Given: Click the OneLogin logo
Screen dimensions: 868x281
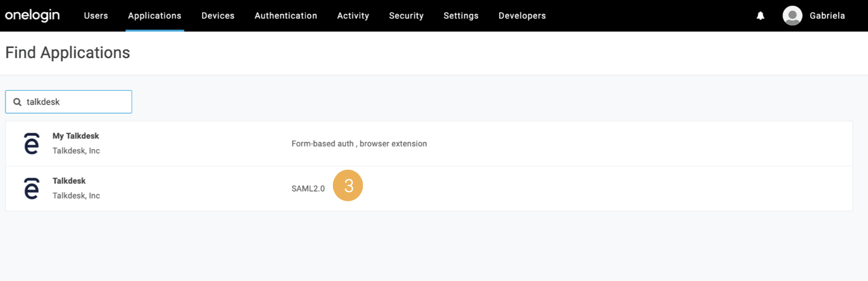Looking at the screenshot, I should [32, 15].
